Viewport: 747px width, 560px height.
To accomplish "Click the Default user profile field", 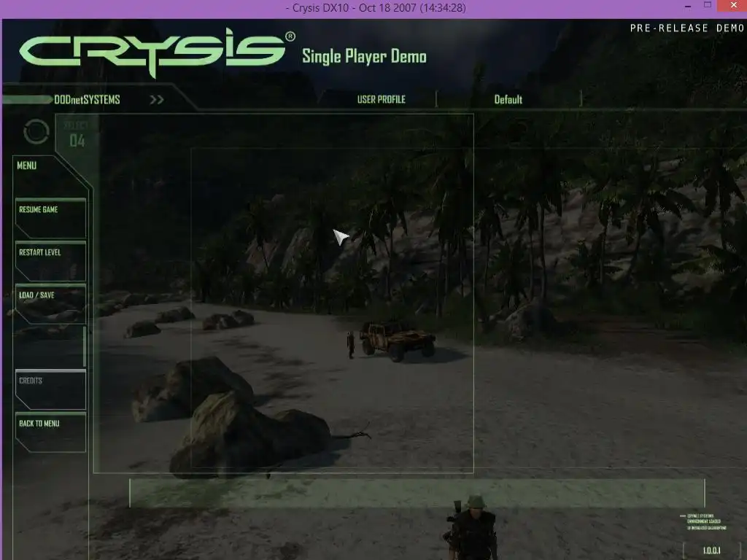I will (508, 99).
